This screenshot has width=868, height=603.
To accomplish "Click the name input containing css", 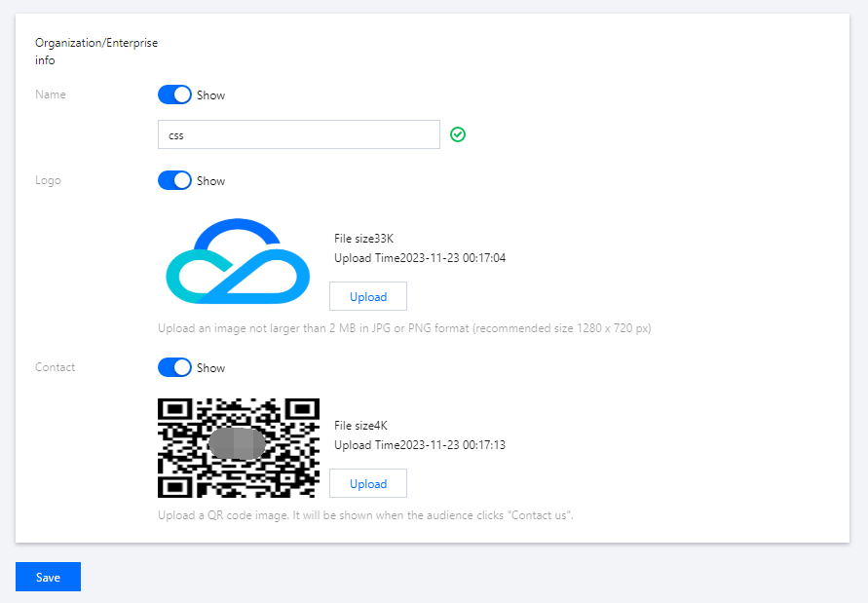I will coord(298,134).
